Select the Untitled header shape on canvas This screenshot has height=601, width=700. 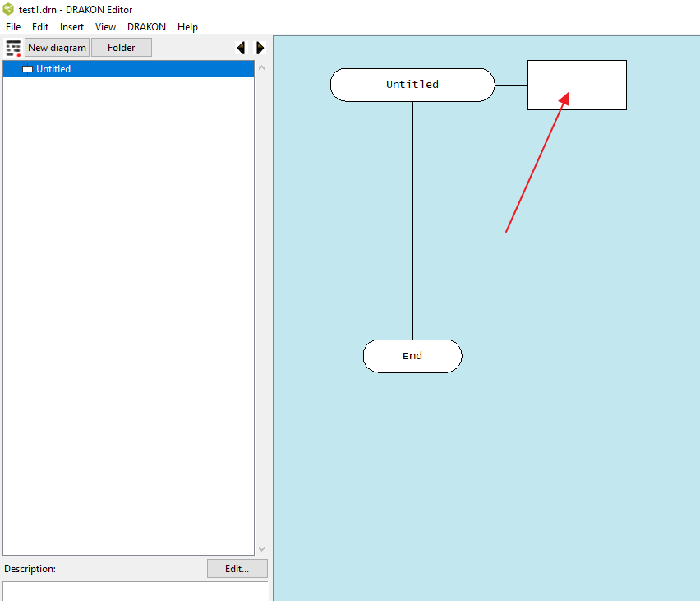[x=412, y=85]
